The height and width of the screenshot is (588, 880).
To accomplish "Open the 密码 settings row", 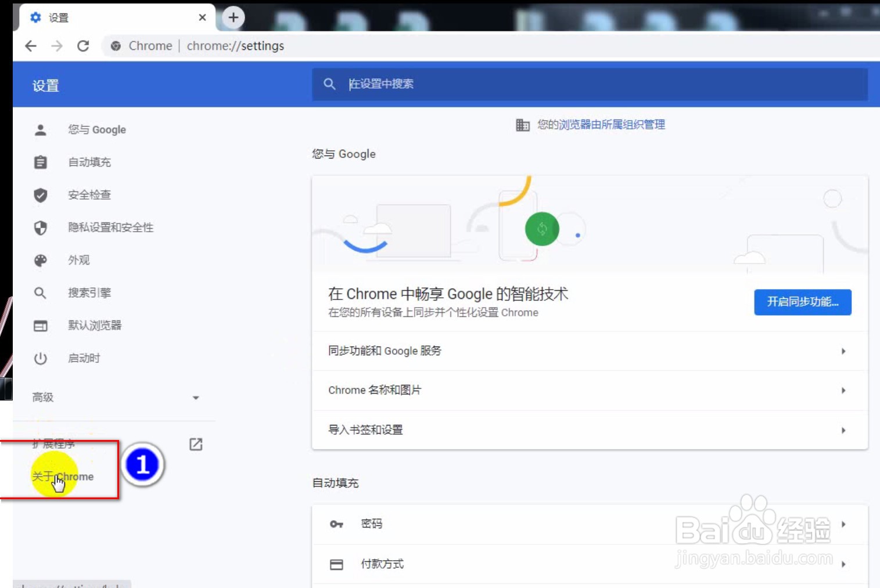I will pyautogui.click(x=590, y=524).
